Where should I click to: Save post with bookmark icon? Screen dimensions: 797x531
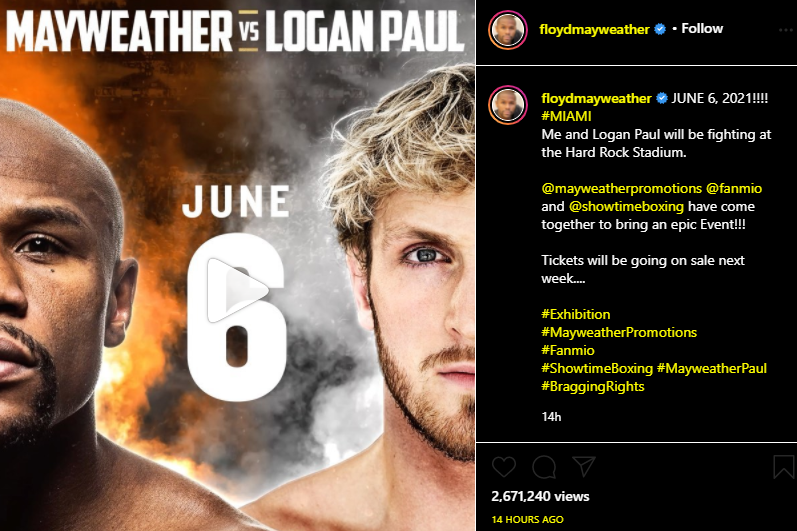[x=783, y=466]
